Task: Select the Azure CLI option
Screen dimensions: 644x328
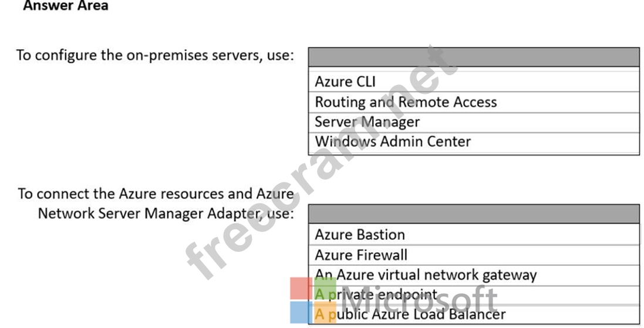Action: pyautogui.click(x=345, y=82)
